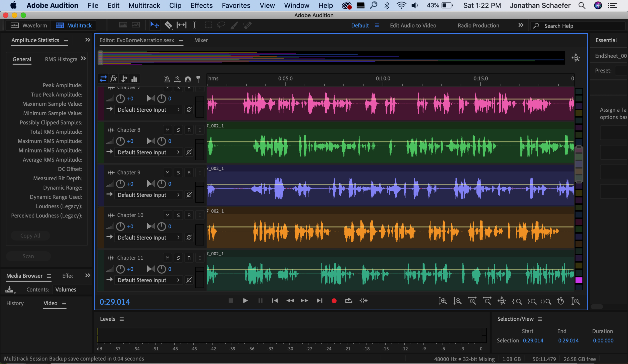The image size is (628, 364).
Task: Switch to the History tab
Action: (15, 303)
